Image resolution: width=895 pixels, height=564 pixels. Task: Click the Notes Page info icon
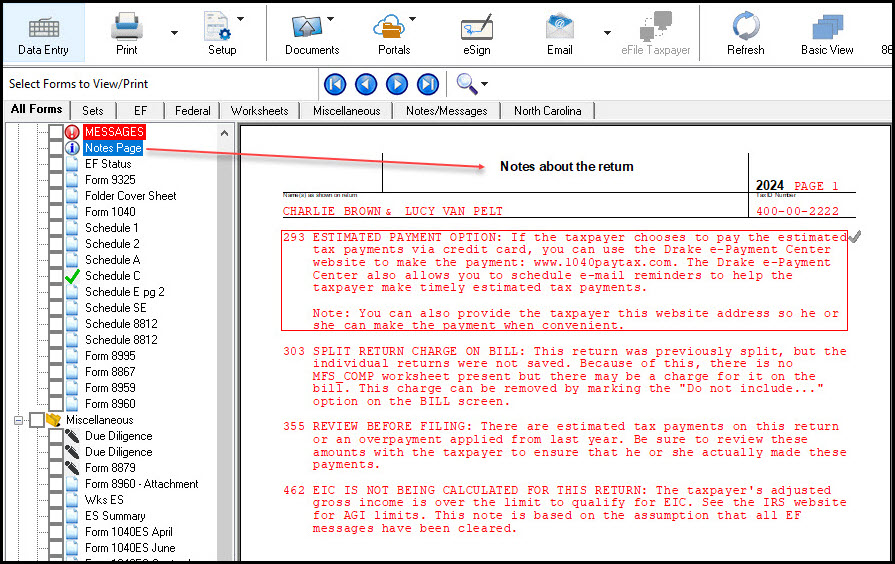tap(72, 148)
